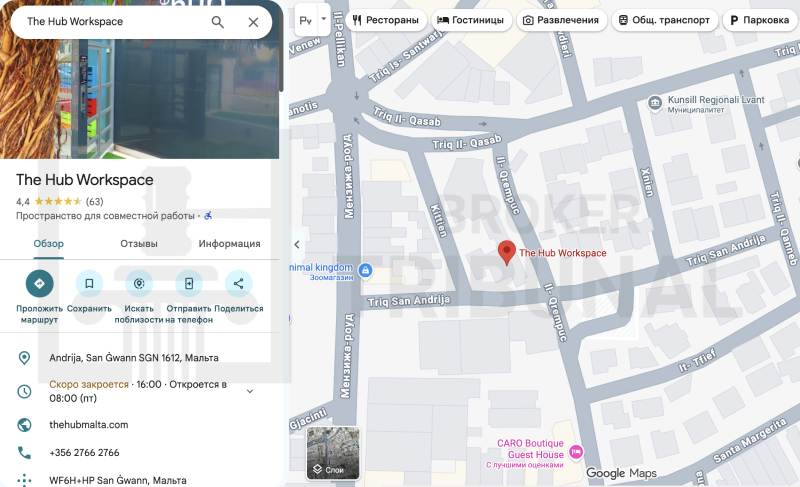Open the Информация tab
The height and width of the screenshot is (487, 800).
point(229,244)
